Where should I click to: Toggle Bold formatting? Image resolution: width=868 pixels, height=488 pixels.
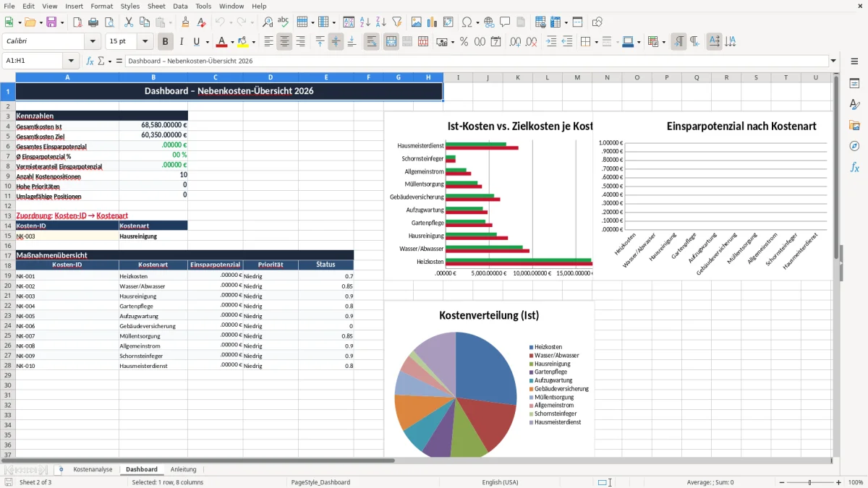coord(166,42)
